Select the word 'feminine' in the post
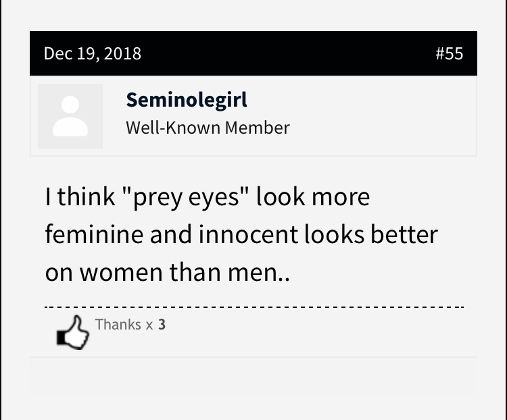Image resolution: width=507 pixels, height=420 pixels. pos(94,234)
